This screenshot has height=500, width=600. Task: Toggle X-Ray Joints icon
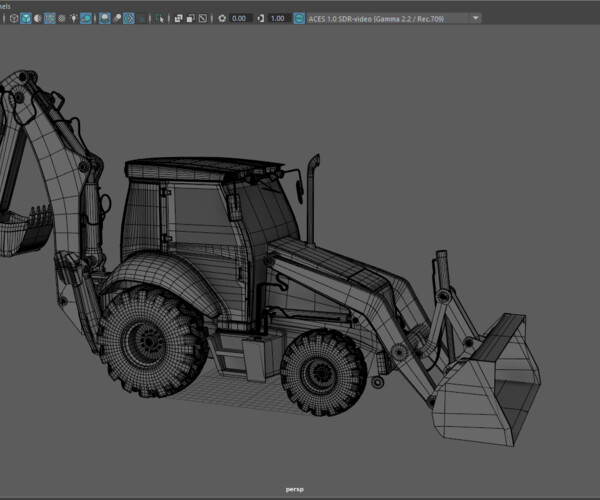pos(203,18)
